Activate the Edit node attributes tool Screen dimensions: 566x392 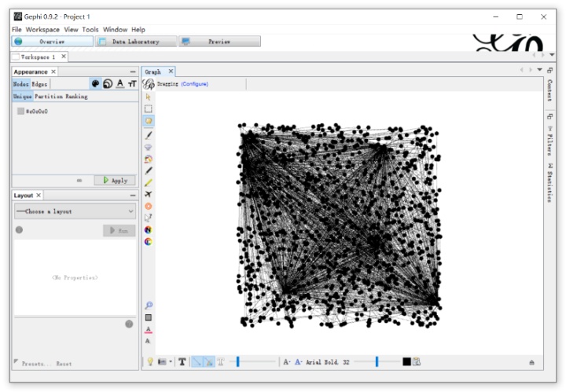tap(149, 218)
